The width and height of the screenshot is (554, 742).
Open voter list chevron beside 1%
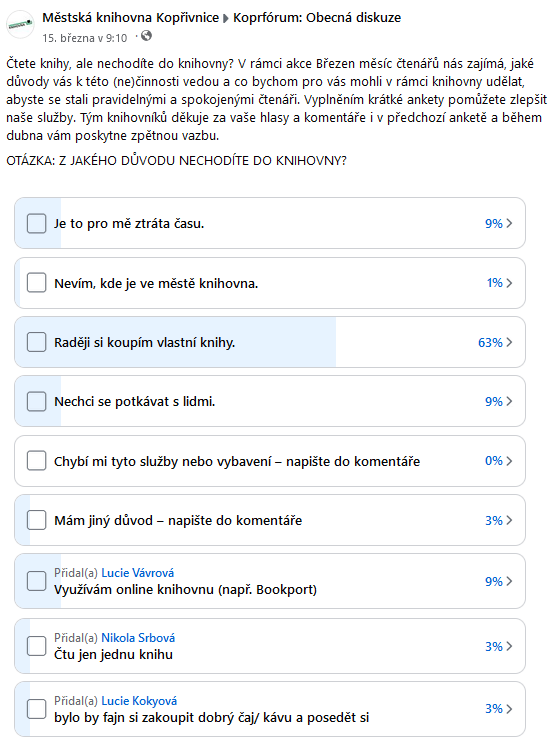509,283
